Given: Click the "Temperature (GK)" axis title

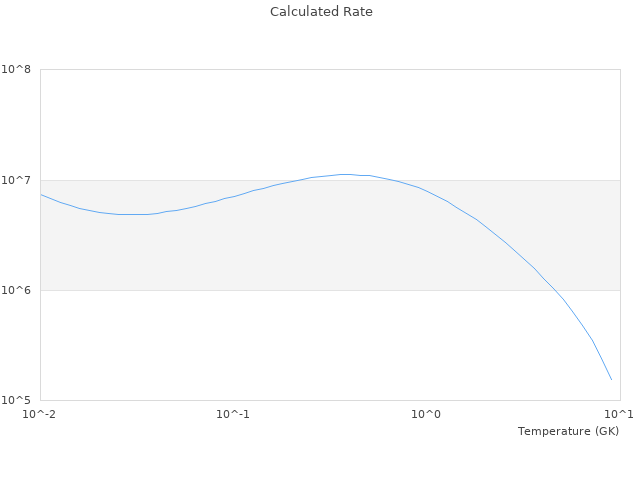Looking at the screenshot, I should [568, 431].
